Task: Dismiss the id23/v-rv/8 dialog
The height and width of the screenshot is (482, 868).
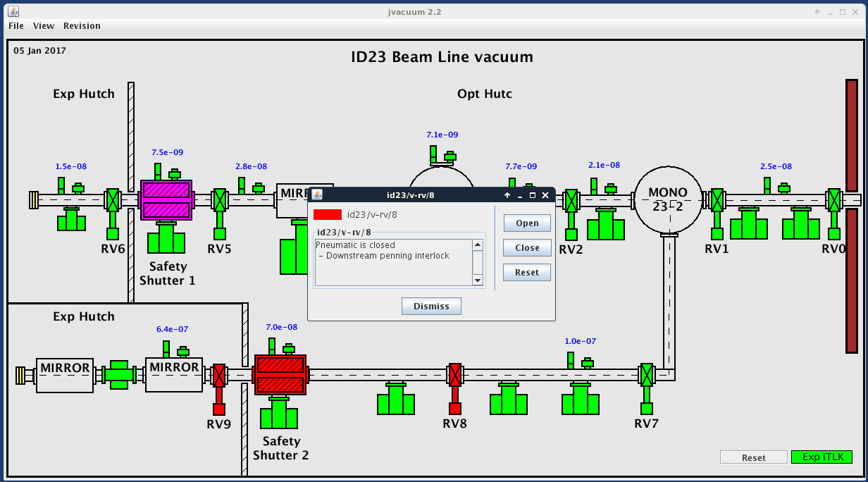Action: 431,307
